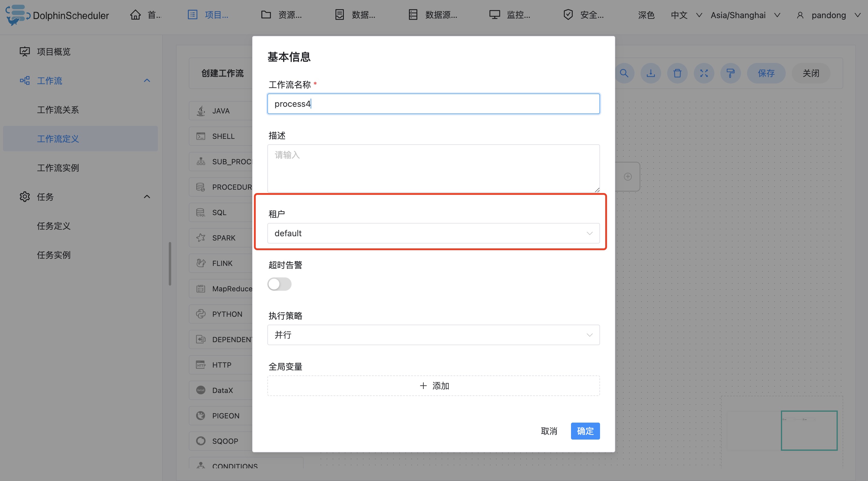Click the 取消 cancel button
The image size is (868, 481).
[549, 431]
